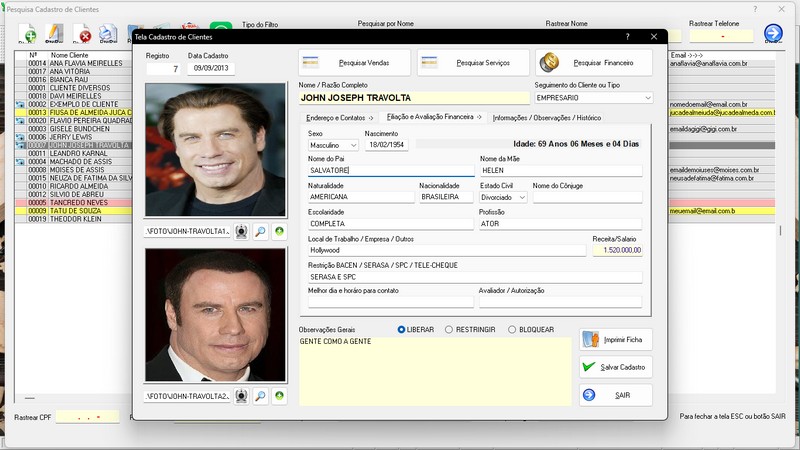
Task: Click Imprimir Ficha button
Action: coord(616,340)
